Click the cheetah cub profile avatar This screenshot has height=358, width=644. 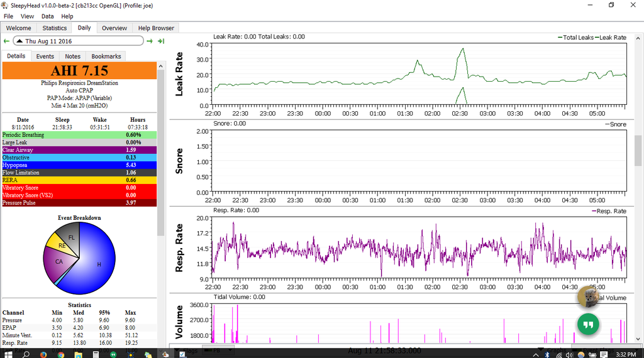(x=588, y=297)
